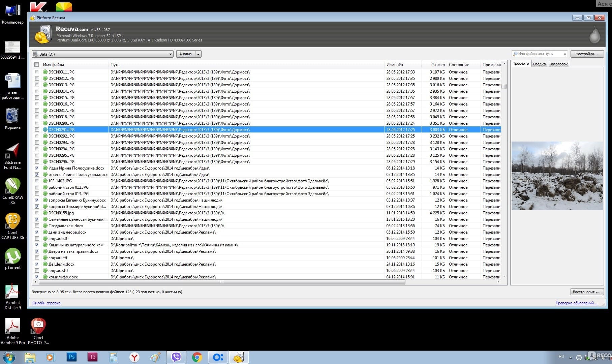Uncheck the Идеи Ирина Полосухина.docx checkbox
Screen dimensions: 612x364
pyautogui.click(x=37, y=168)
